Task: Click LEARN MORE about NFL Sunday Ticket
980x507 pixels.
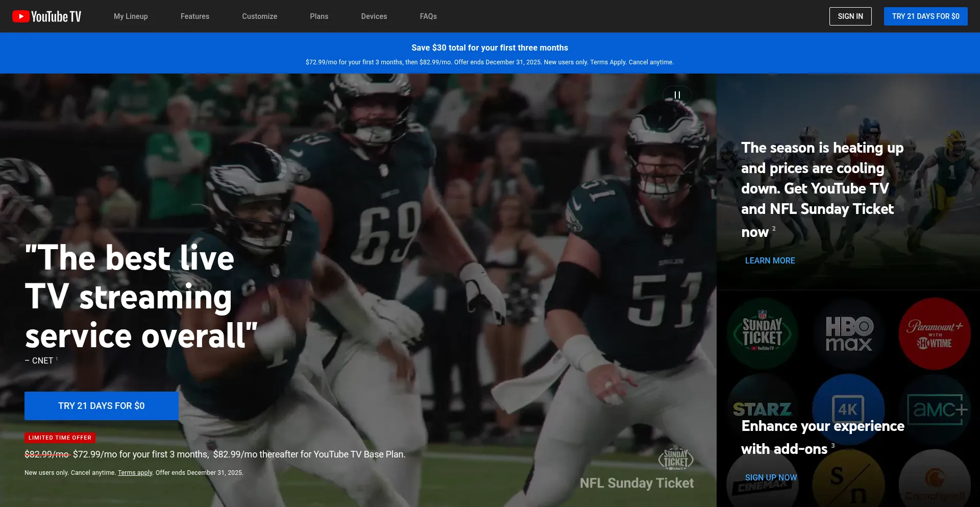Action: 770,260
